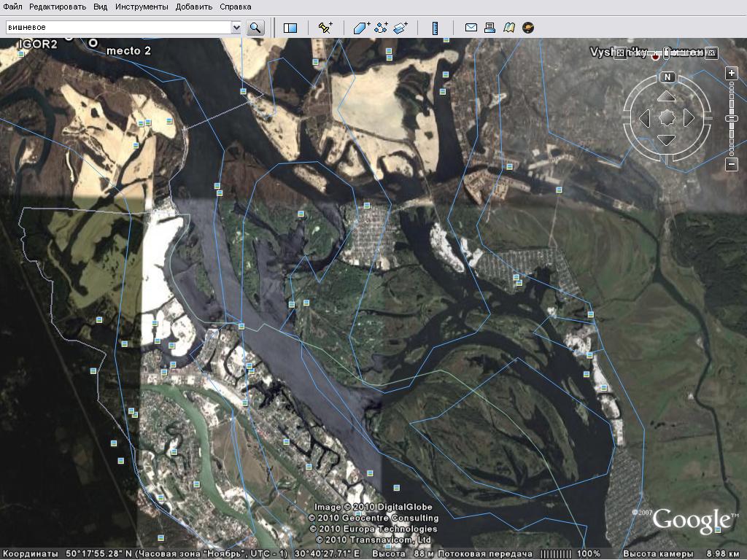Add a new placemark with pushpin tool
This screenshot has height=560, width=747.
(325, 28)
